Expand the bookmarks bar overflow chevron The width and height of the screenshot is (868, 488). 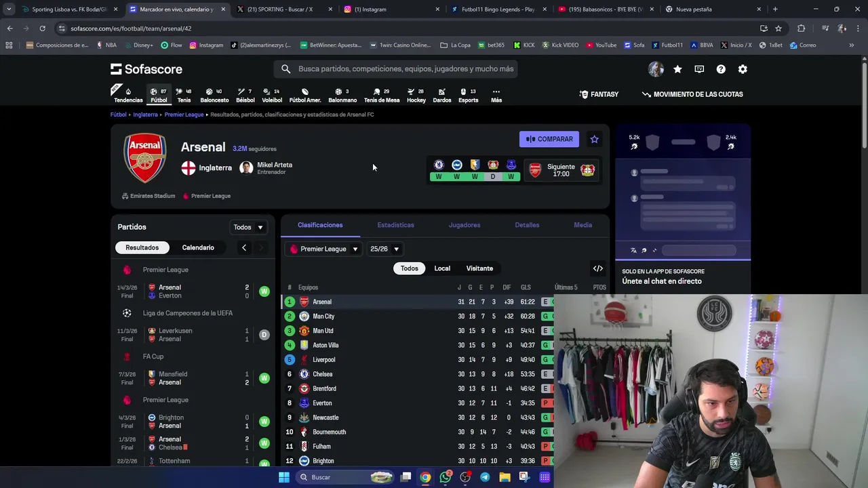pos(851,45)
